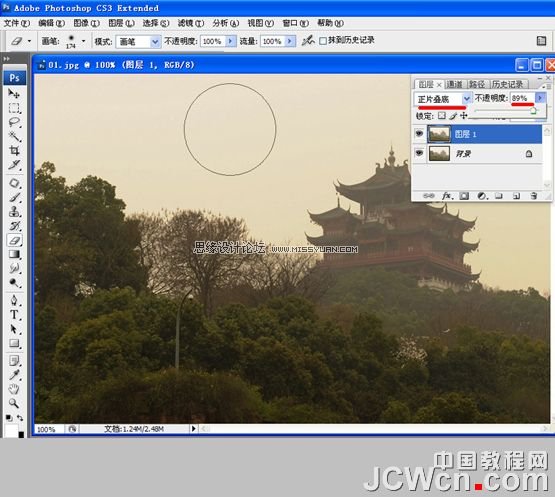Reset default foreground and background colors

[9, 418]
